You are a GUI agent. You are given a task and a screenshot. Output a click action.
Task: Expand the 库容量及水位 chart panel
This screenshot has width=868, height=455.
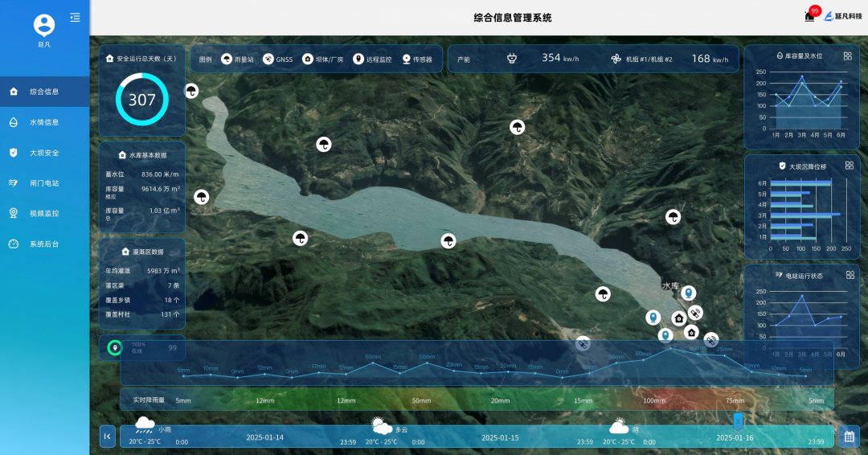pyautogui.click(x=848, y=55)
